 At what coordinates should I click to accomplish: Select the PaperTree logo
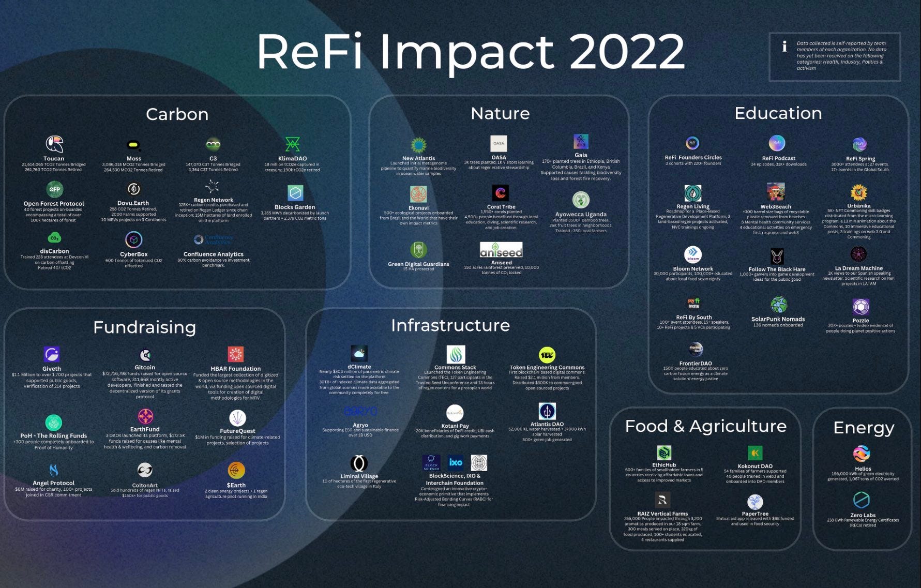coord(755,502)
